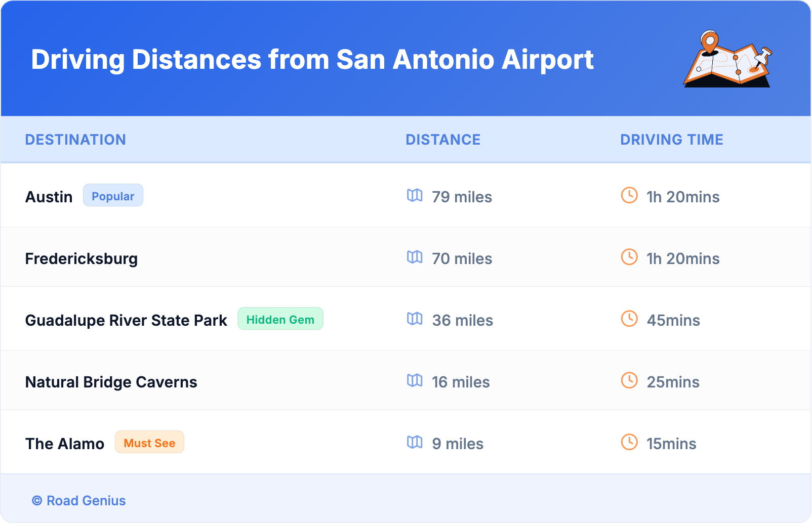Click the clock icon beside 15mins
This screenshot has width=812, height=523.
pos(629,443)
